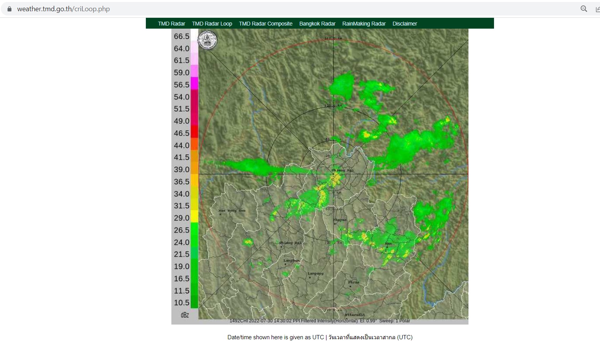Click the 49.0 value on dBZ scale
Viewport: 600px width, 364px height.
[x=181, y=121]
